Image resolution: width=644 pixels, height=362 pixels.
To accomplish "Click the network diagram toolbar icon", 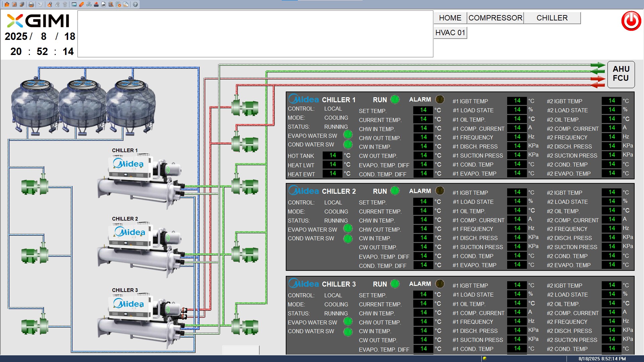I will (89, 4).
